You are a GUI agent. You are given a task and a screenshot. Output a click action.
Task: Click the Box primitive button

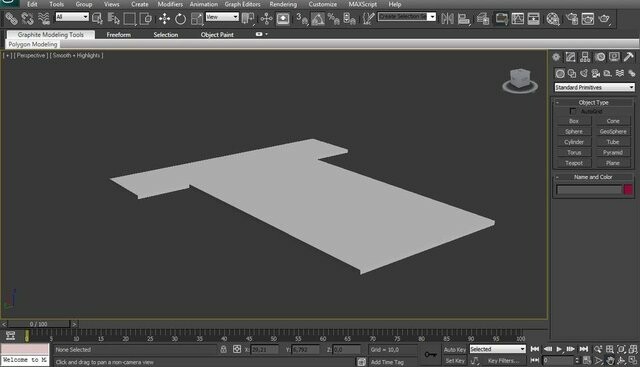pyautogui.click(x=574, y=121)
